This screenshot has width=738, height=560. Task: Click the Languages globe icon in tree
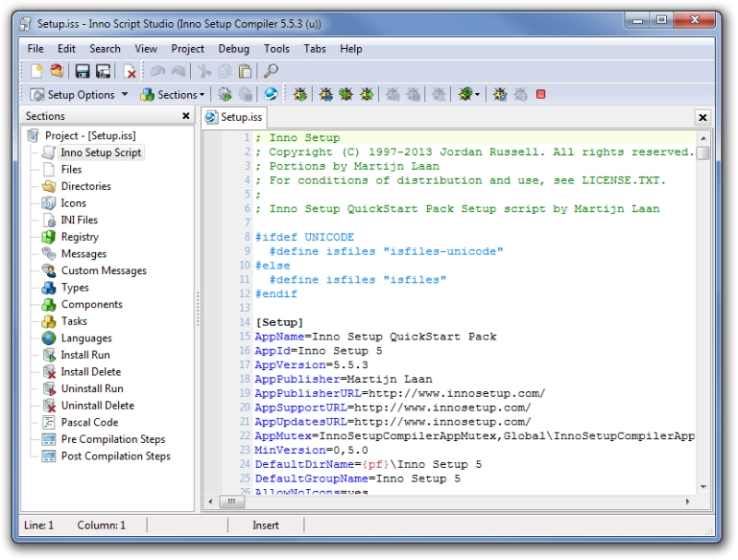click(49, 338)
